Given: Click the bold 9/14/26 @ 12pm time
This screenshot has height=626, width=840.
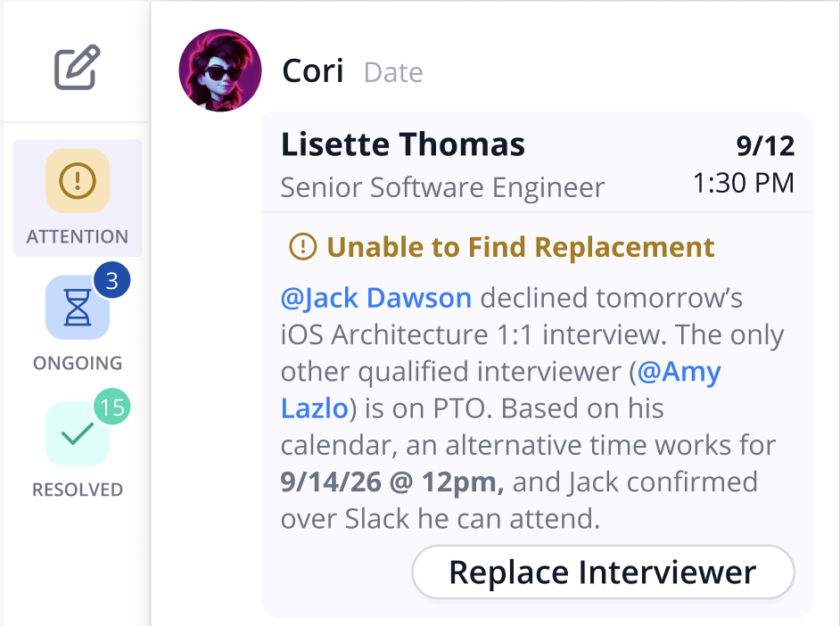Looking at the screenshot, I should tap(392, 482).
